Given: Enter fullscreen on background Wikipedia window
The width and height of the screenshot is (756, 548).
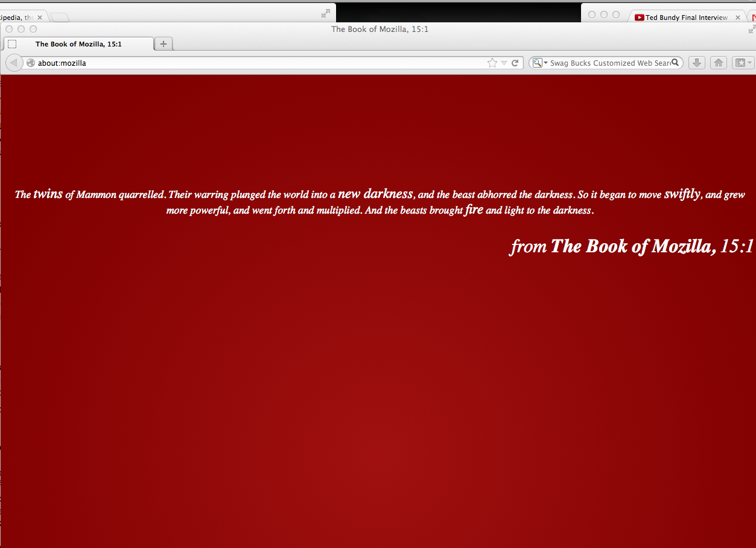Looking at the screenshot, I should [326, 13].
